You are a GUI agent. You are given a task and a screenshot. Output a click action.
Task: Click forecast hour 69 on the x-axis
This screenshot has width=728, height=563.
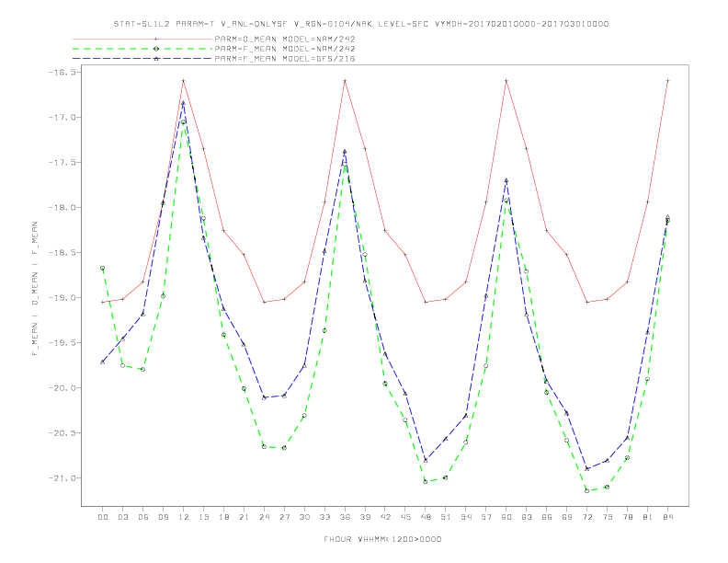coord(567,517)
